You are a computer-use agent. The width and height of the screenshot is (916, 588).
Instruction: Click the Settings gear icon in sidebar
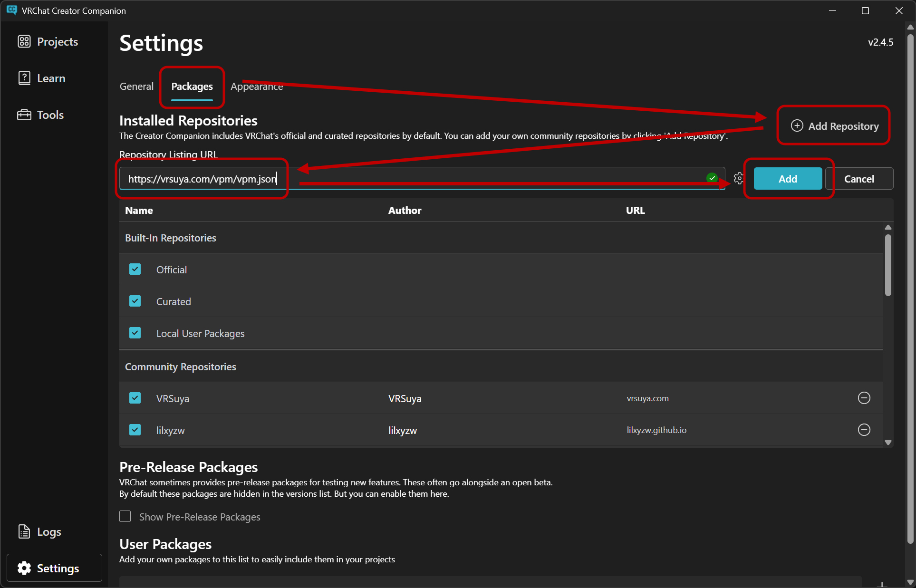pos(24,568)
